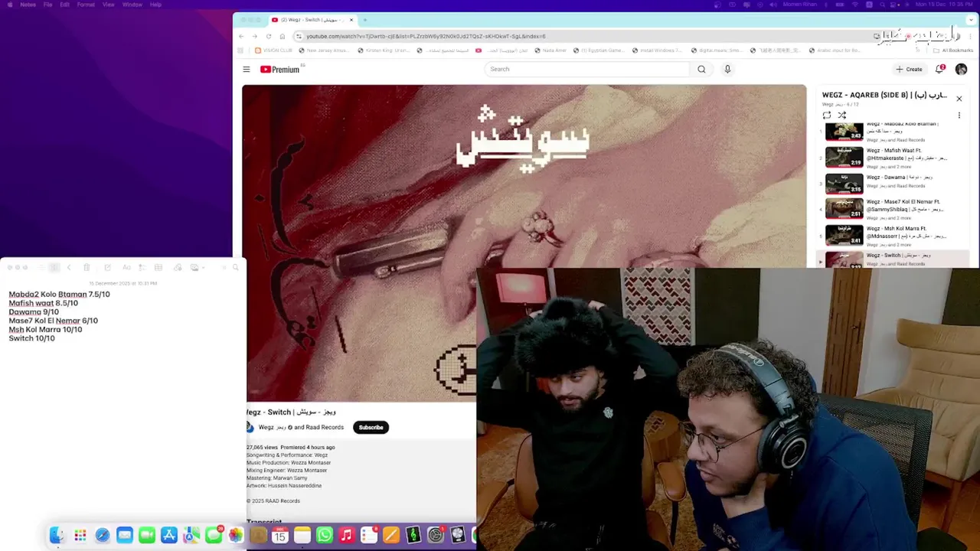980x551 pixels.
Task: Open Install Windows 7 bookmark
Action: [656, 51]
